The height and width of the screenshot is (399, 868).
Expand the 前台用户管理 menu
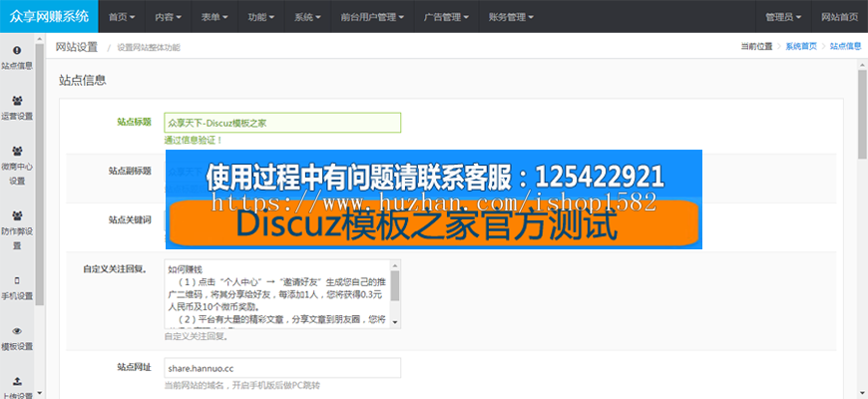coord(372,17)
